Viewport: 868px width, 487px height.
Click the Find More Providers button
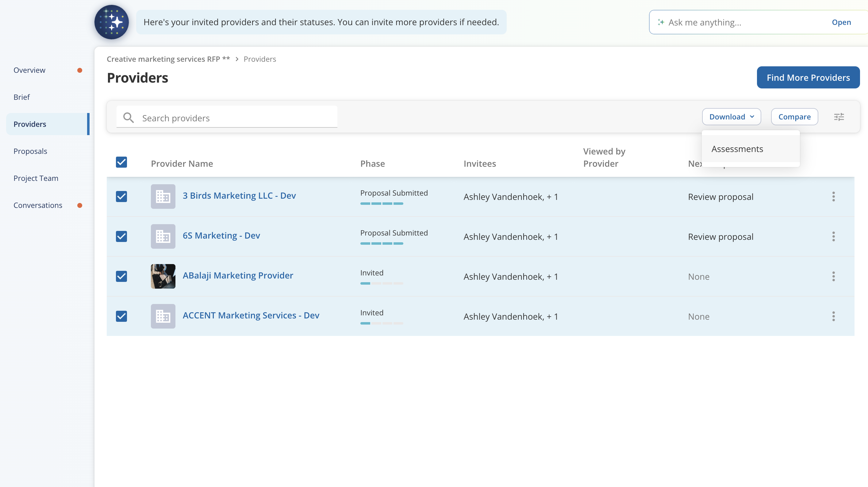pyautogui.click(x=808, y=78)
